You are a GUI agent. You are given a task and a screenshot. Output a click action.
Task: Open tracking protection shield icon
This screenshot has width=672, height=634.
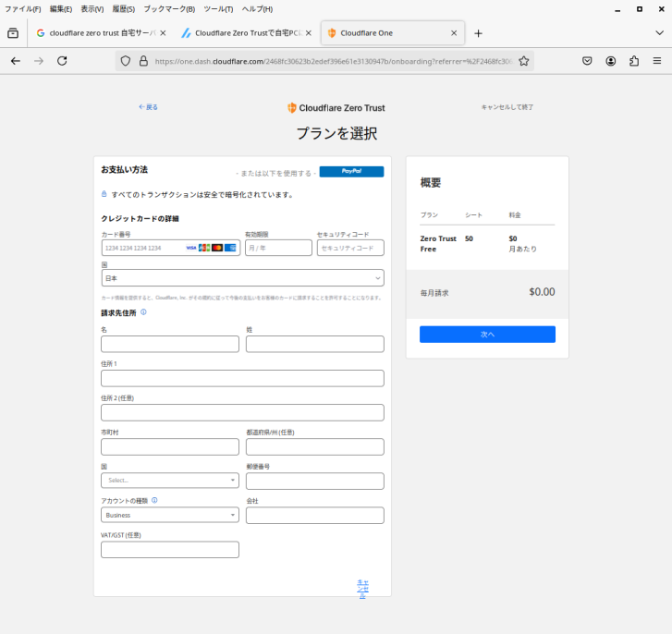125,61
